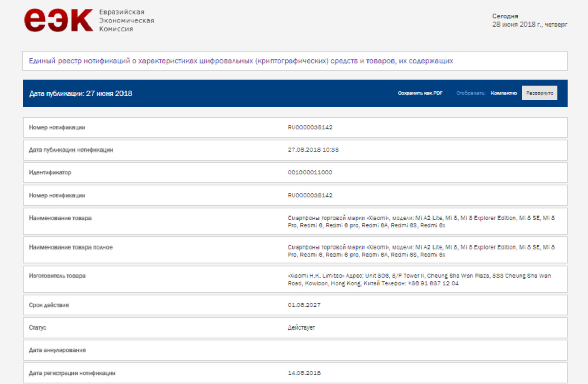Screen dimensions: 588x384
Task: Select publication time 27.06.2018 10:38
Action: pyautogui.click(x=313, y=150)
